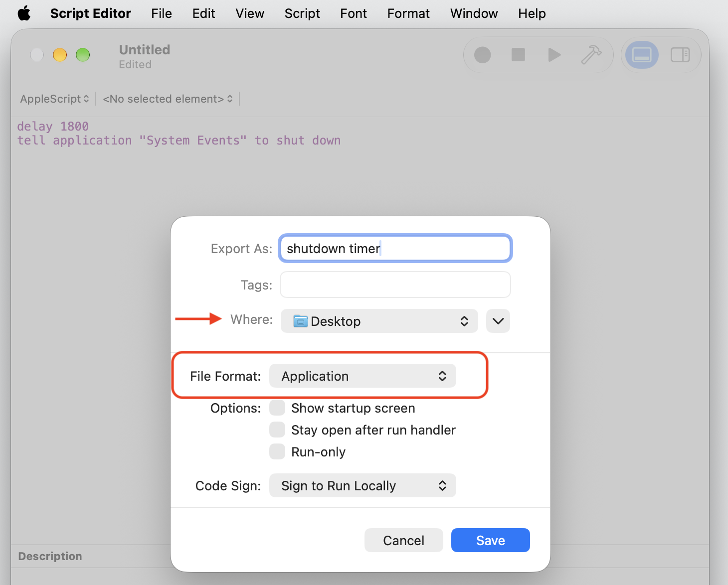The height and width of the screenshot is (585, 728).
Task: Open the Font menu
Action: click(x=354, y=13)
